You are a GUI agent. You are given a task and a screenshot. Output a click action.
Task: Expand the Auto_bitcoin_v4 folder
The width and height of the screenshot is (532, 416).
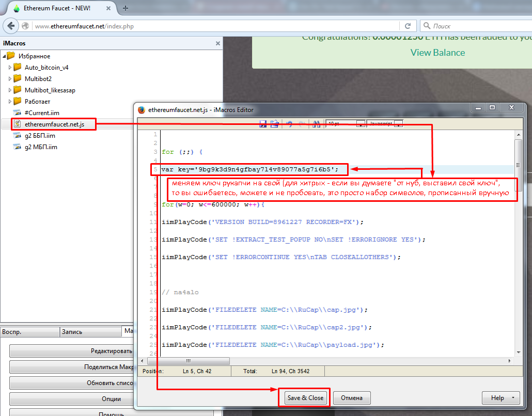pos(10,68)
